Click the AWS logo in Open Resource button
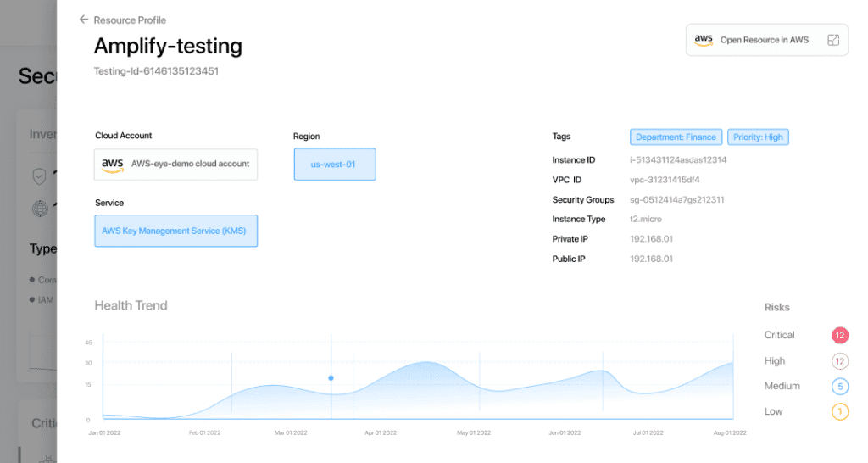This screenshot has height=463, width=868. click(x=704, y=40)
